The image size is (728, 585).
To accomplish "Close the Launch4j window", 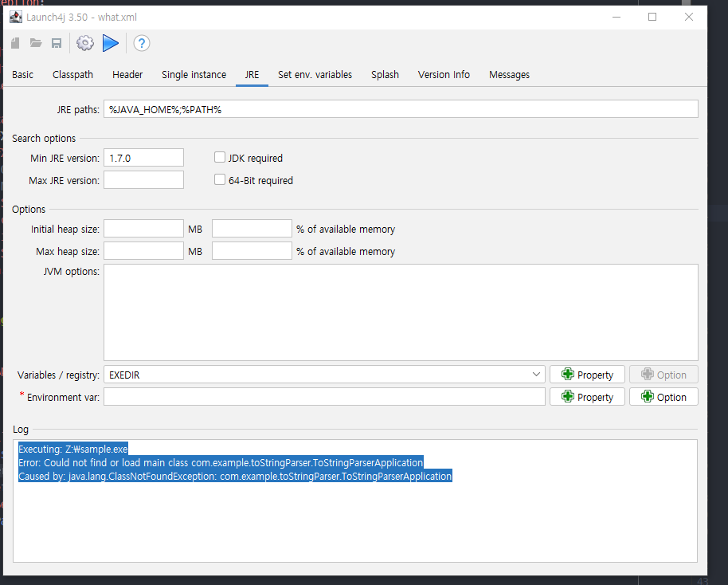I will [x=689, y=18].
